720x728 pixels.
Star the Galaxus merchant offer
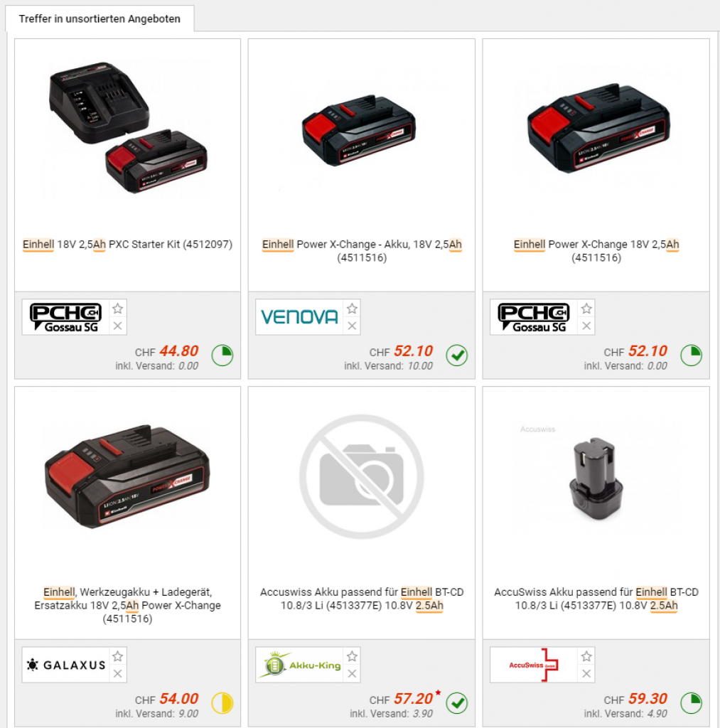(117, 656)
